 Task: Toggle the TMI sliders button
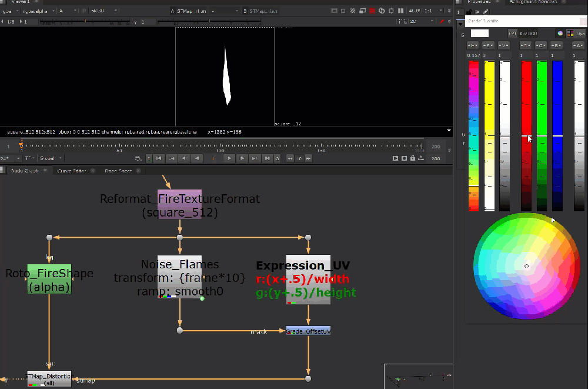click(512, 34)
